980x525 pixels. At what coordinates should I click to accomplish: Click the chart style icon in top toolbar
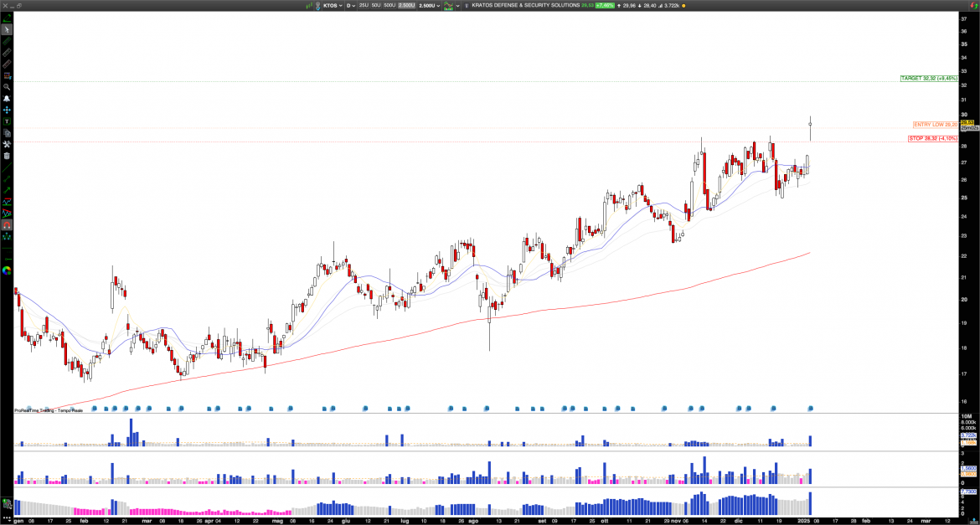[x=450, y=5]
